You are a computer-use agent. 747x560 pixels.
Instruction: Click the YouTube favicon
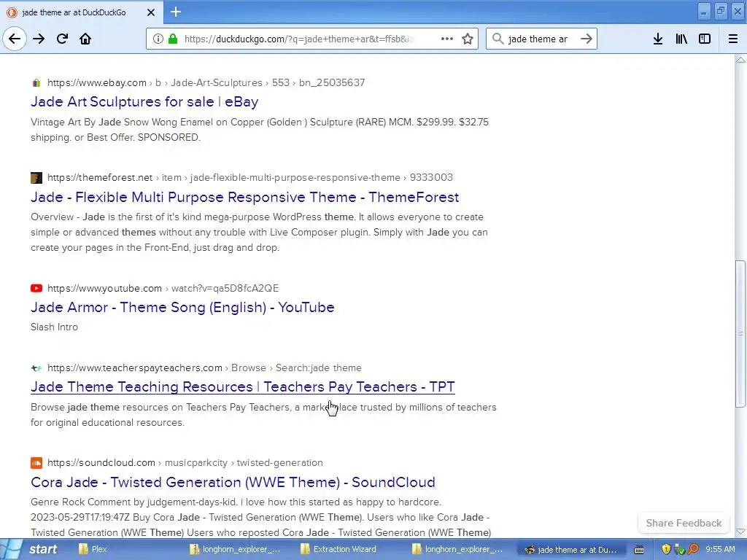point(36,288)
